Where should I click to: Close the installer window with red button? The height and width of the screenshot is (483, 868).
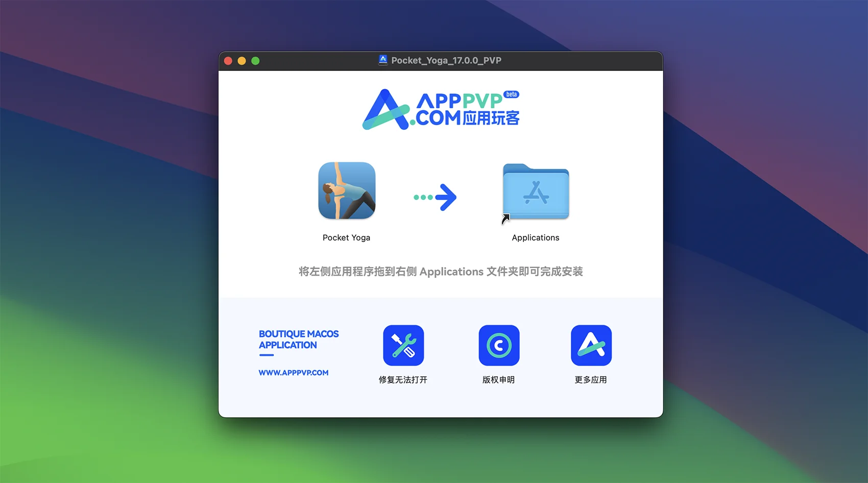[x=228, y=61]
